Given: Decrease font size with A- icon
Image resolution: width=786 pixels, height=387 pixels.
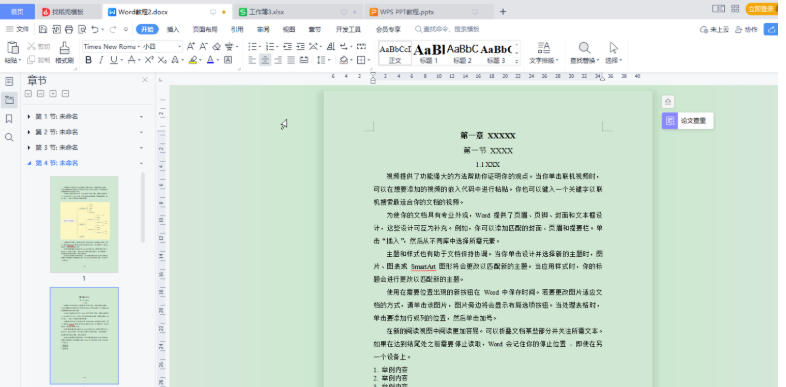Looking at the screenshot, I should pos(203,47).
